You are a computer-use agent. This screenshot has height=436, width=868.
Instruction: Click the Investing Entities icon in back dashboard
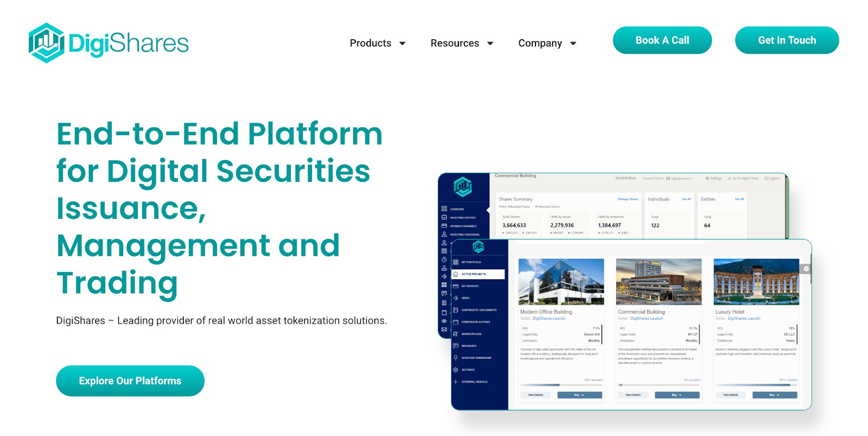444,217
